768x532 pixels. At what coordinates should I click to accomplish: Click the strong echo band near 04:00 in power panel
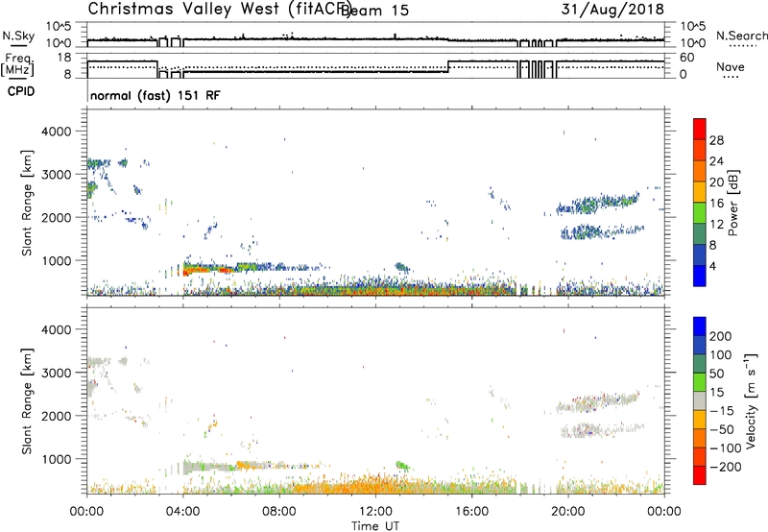208,269
